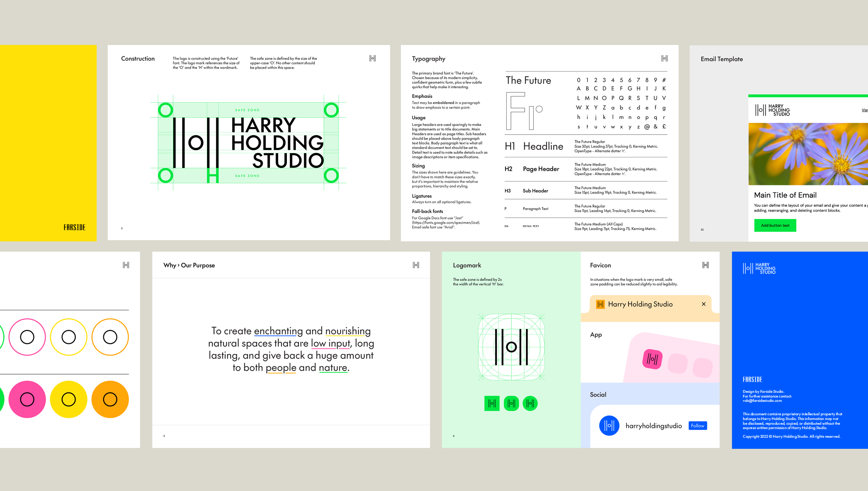Click the underlined phrase 'low input'
Viewport: 868px width, 491px height.
coord(331,344)
